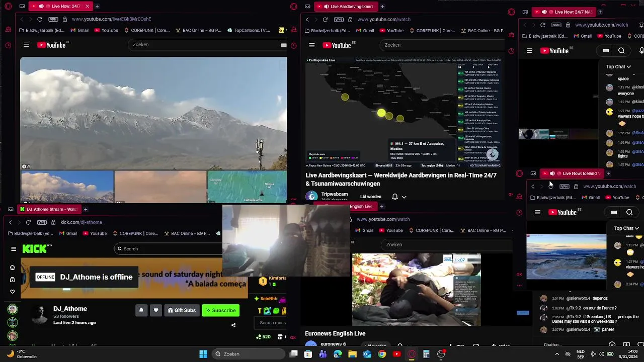This screenshot has width=644, height=362.
Task: Open on-screen keyboard in NASA window search
Action: 606,51
